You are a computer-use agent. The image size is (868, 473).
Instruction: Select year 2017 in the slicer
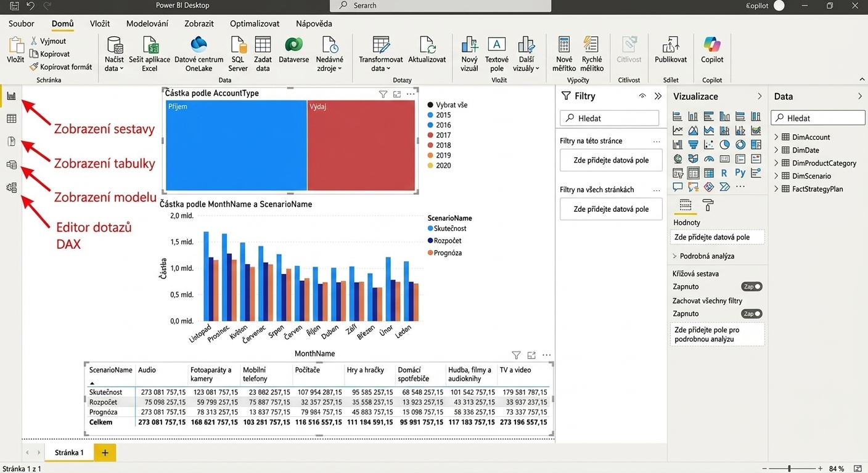[440, 135]
